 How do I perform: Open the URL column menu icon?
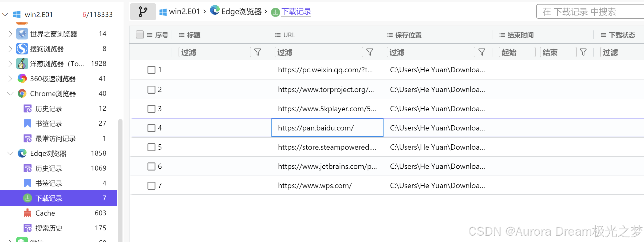[x=278, y=35]
